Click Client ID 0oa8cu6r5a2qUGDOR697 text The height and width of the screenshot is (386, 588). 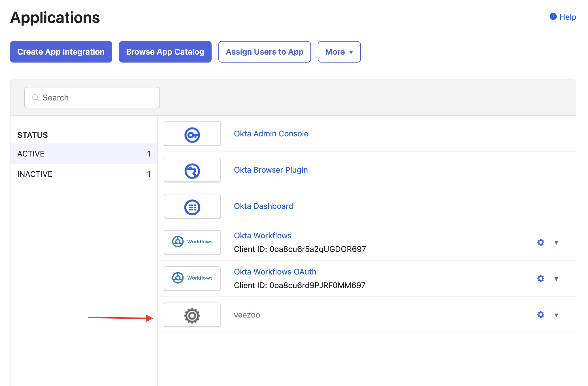300,249
